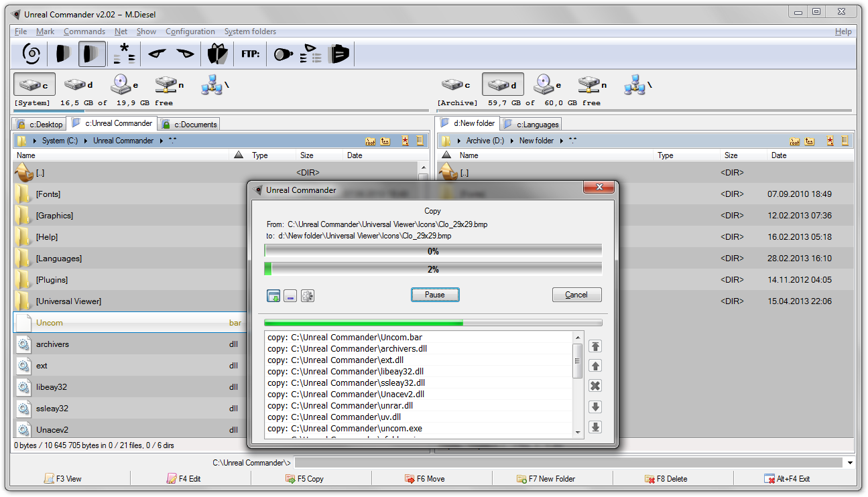The height and width of the screenshot is (497, 868).
Task: Click the command line input field
Action: click(x=568, y=463)
